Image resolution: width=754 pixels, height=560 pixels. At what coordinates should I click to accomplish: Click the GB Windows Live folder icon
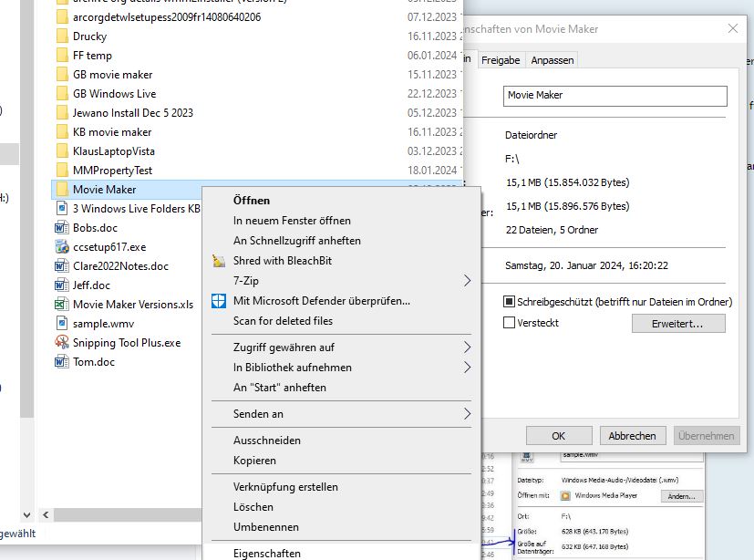[x=62, y=94]
